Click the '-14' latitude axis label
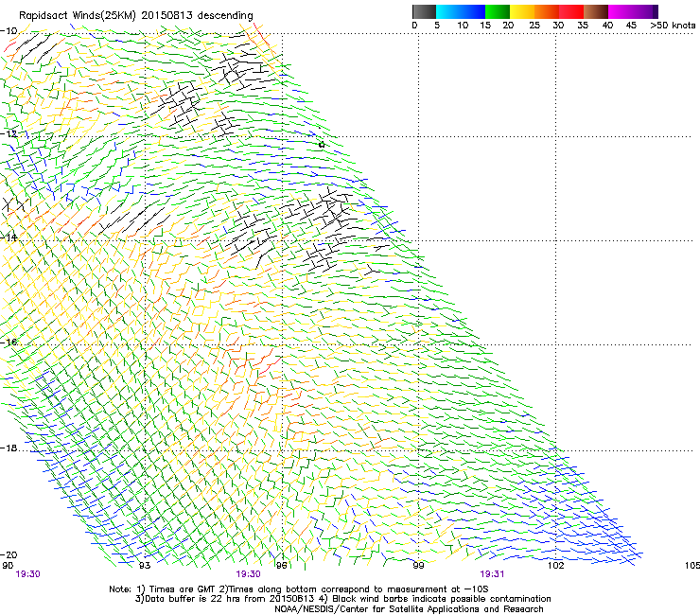 9,237
